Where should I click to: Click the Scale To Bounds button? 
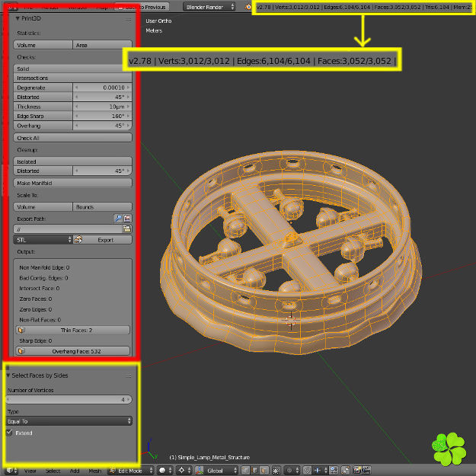click(103, 206)
